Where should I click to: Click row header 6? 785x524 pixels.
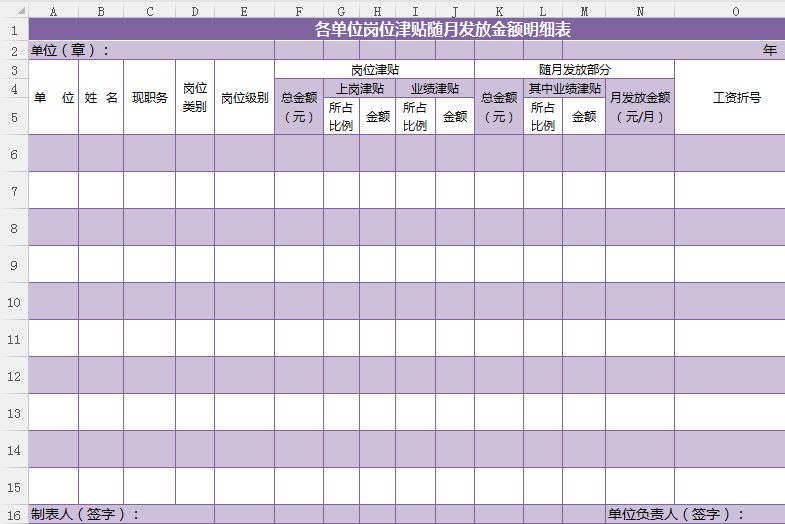[14, 153]
